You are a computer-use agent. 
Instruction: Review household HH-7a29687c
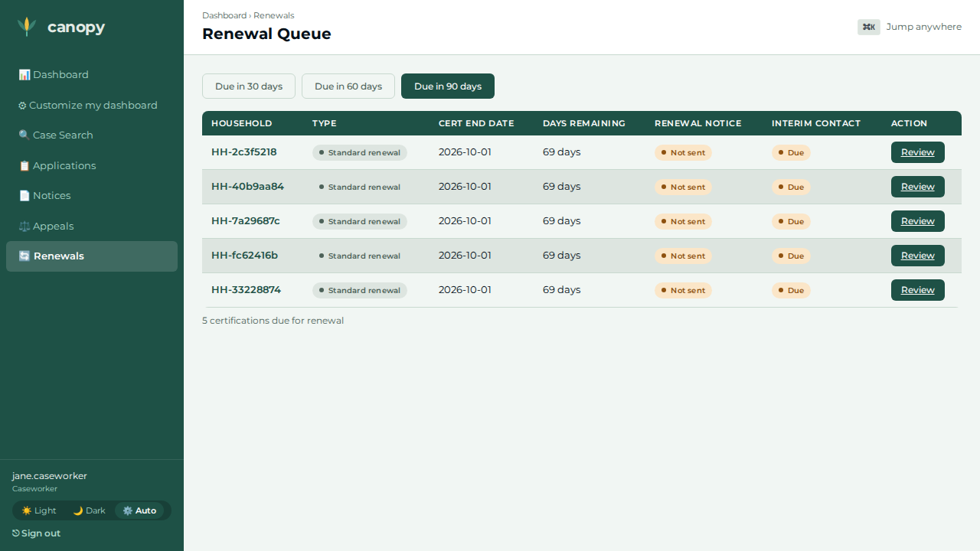(918, 221)
